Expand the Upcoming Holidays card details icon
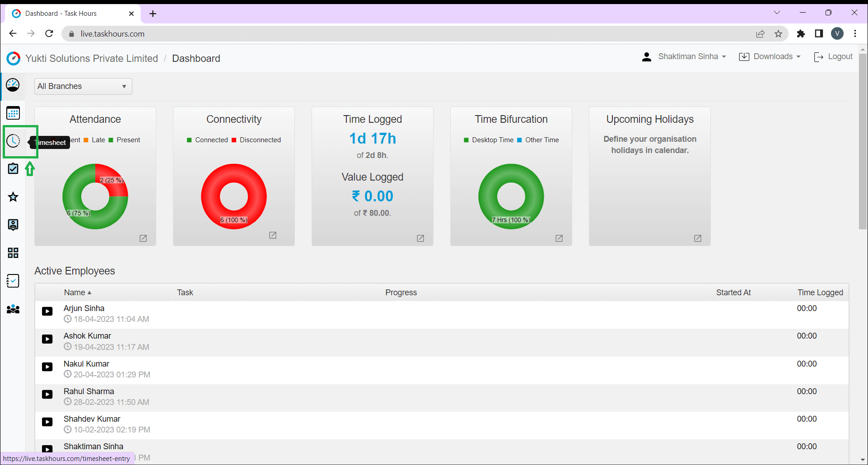The width and height of the screenshot is (868, 465). [698, 238]
